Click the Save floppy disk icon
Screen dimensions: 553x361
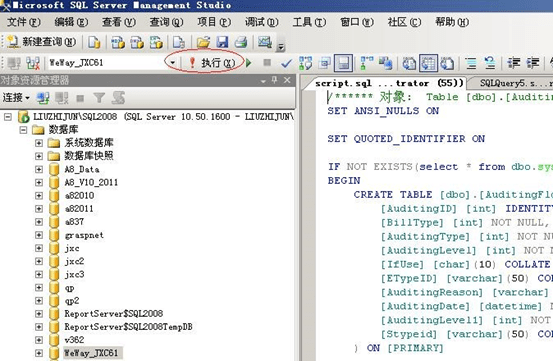tap(222, 42)
